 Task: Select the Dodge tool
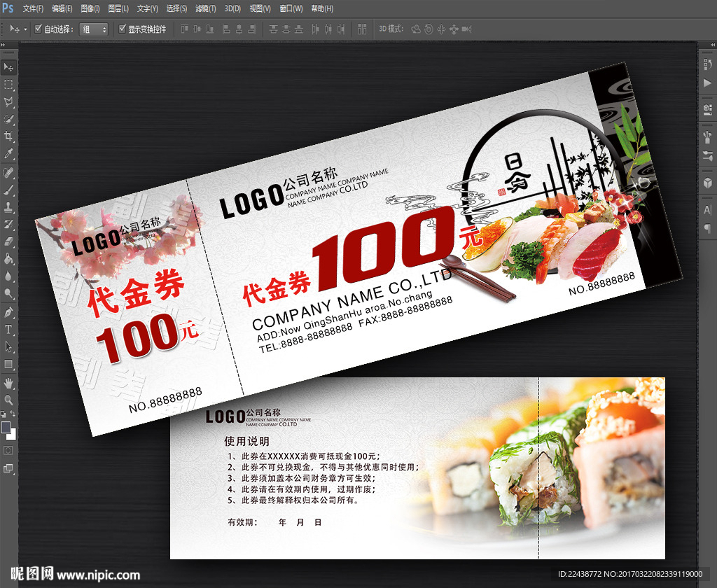click(8, 293)
